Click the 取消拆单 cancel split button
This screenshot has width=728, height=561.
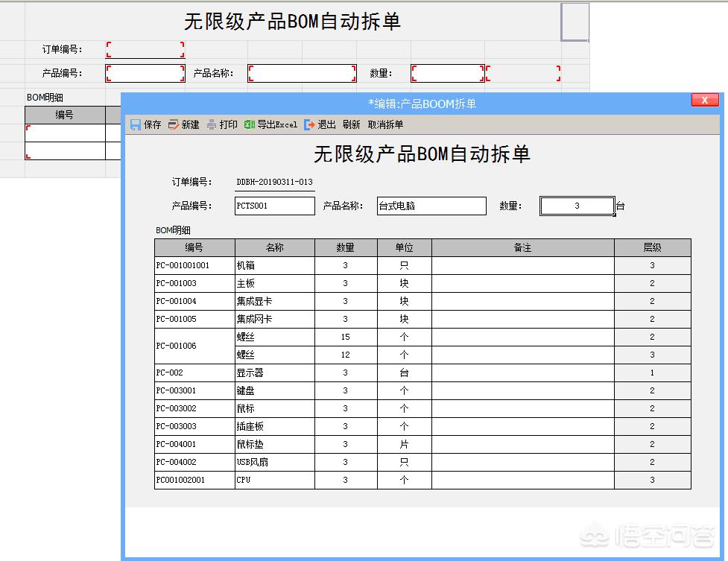point(384,124)
